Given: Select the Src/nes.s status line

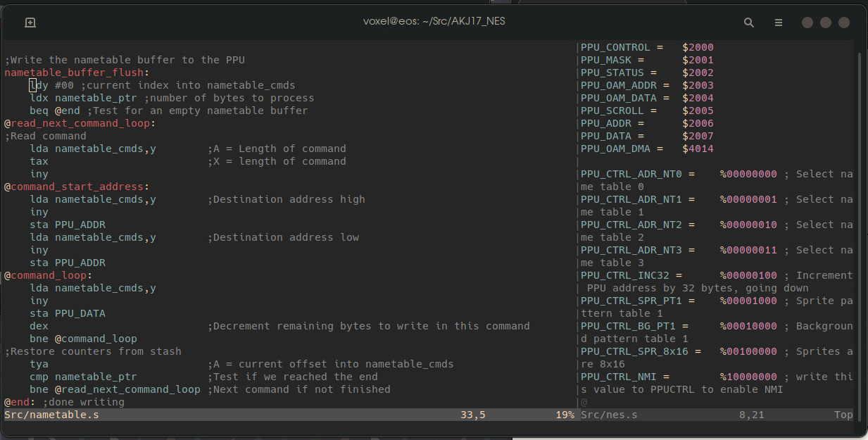Looking at the screenshot, I should 717,415.
